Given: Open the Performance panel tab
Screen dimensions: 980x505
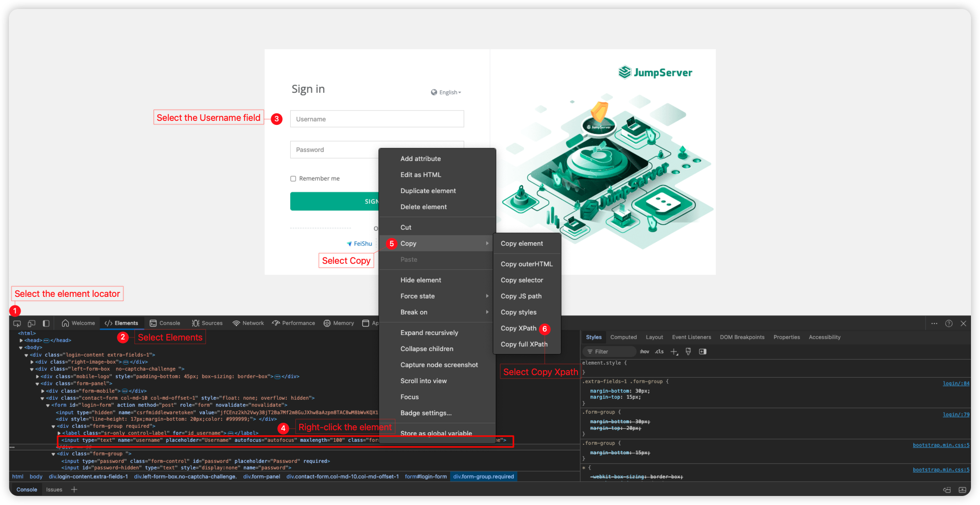Looking at the screenshot, I should tap(293, 323).
